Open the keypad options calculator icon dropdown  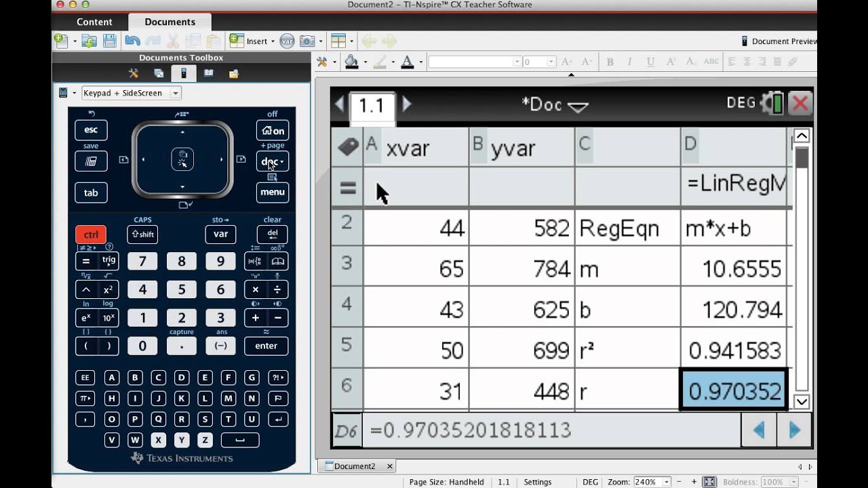tap(66, 93)
